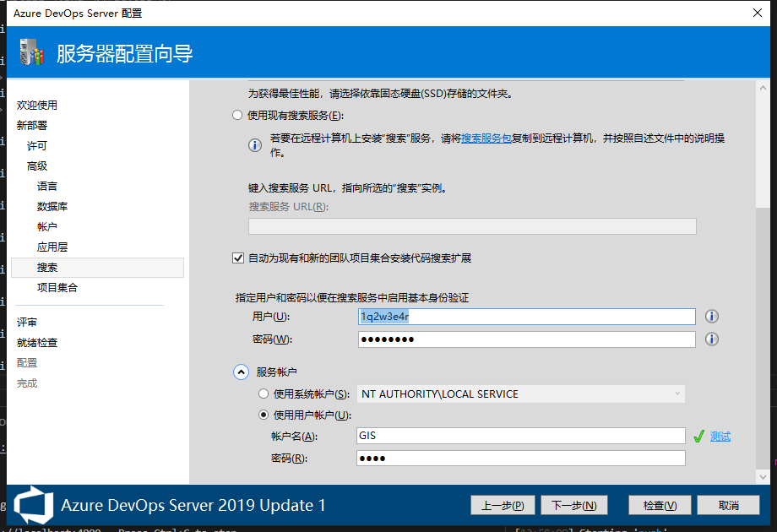Click the server wizard icon in header
Viewport: 777px width, 532px height.
click(31, 54)
